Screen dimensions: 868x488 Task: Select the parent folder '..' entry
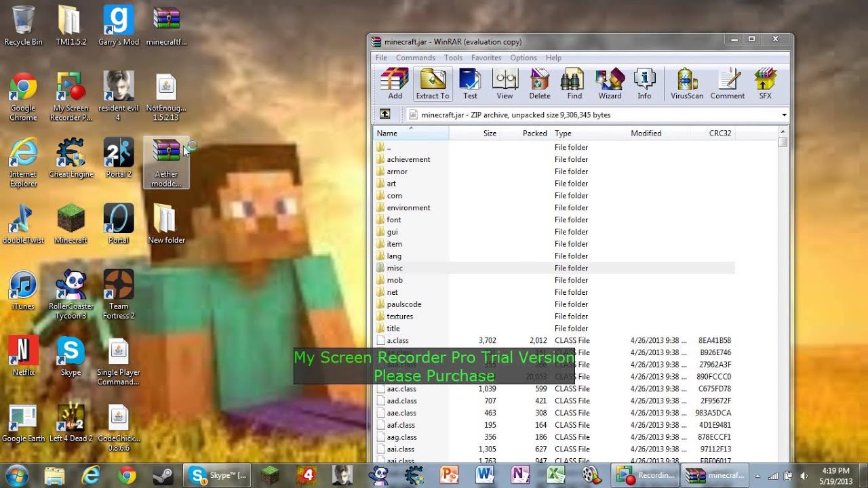coord(388,147)
